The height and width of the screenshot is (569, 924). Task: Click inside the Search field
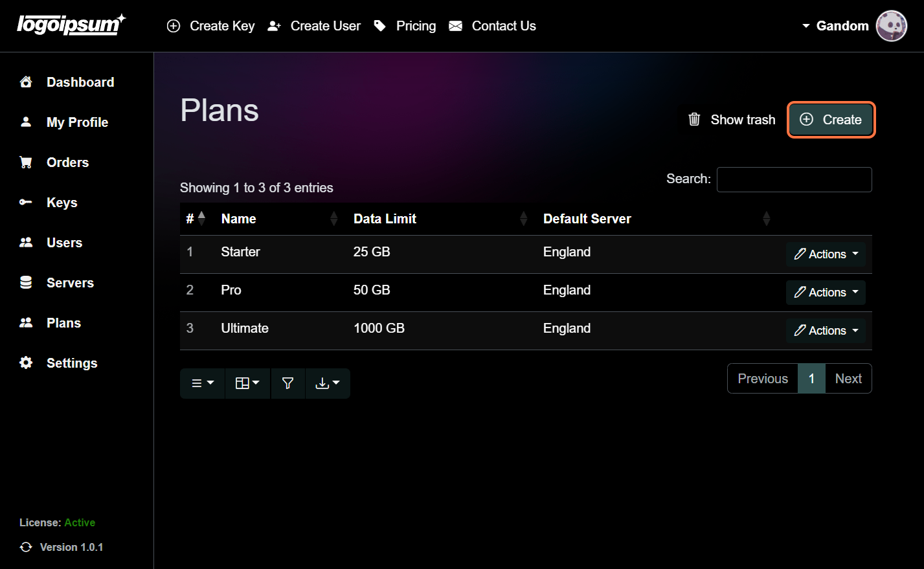click(794, 179)
